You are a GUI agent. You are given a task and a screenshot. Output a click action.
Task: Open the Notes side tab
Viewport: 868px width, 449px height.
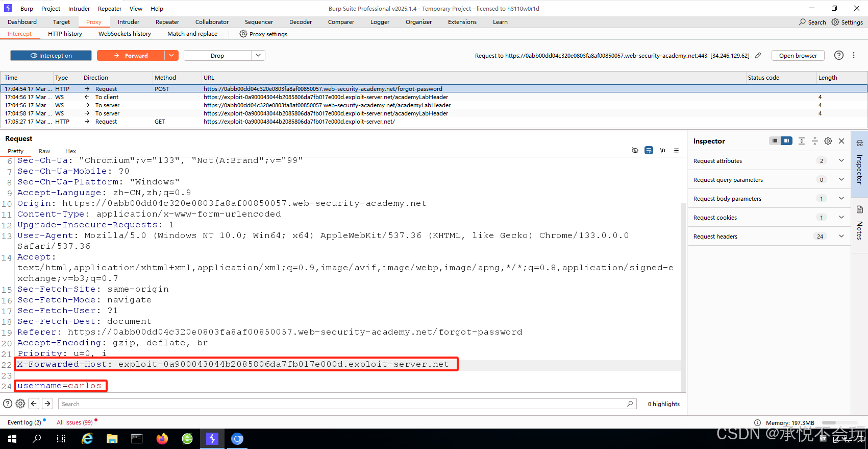pyautogui.click(x=859, y=224)
